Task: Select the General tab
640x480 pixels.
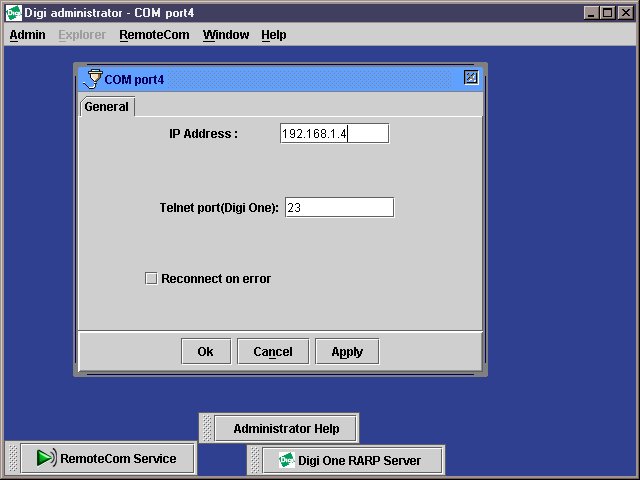Action: (106, 107)
